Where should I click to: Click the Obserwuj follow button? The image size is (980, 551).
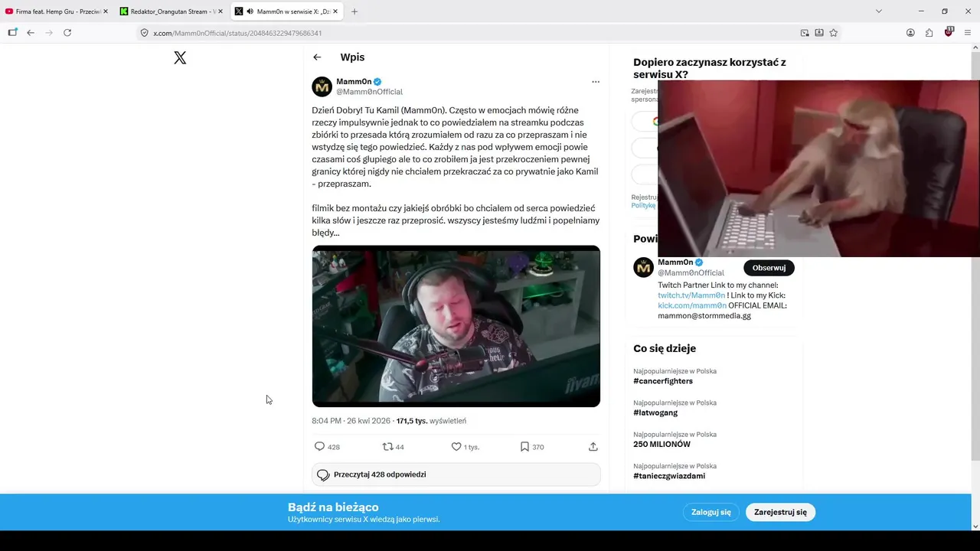point(769,268)
